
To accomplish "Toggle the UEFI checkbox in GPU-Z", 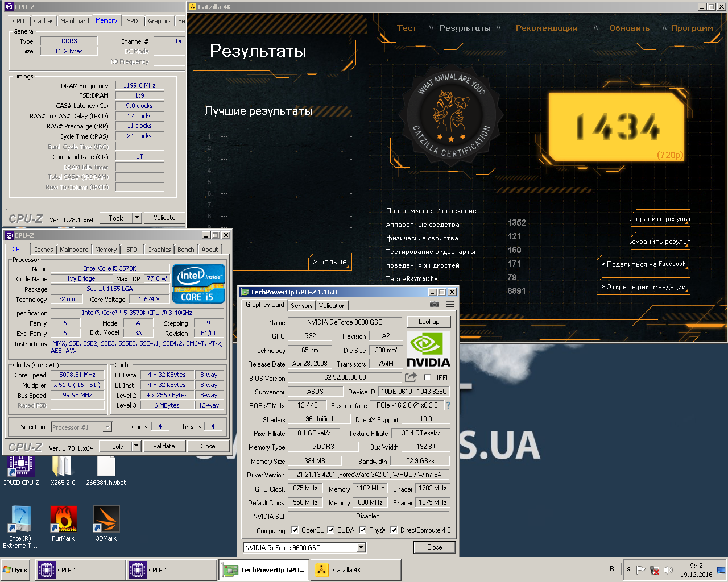I will pyautogui.click(x=427, y=377).
